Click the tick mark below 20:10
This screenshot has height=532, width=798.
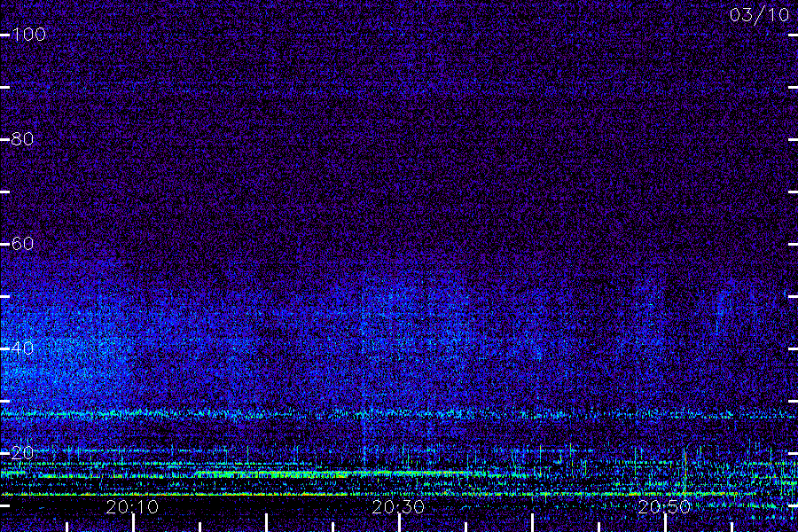(133, 523)
